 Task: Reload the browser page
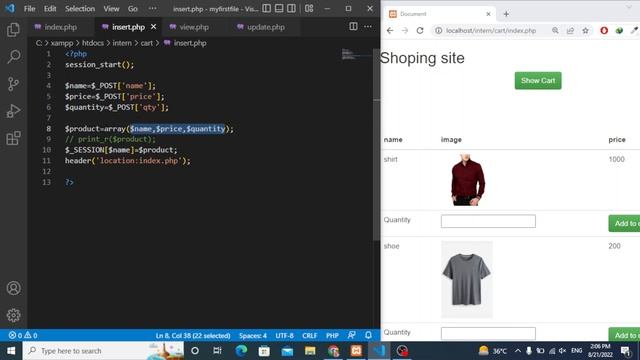(x=420, y=31)
